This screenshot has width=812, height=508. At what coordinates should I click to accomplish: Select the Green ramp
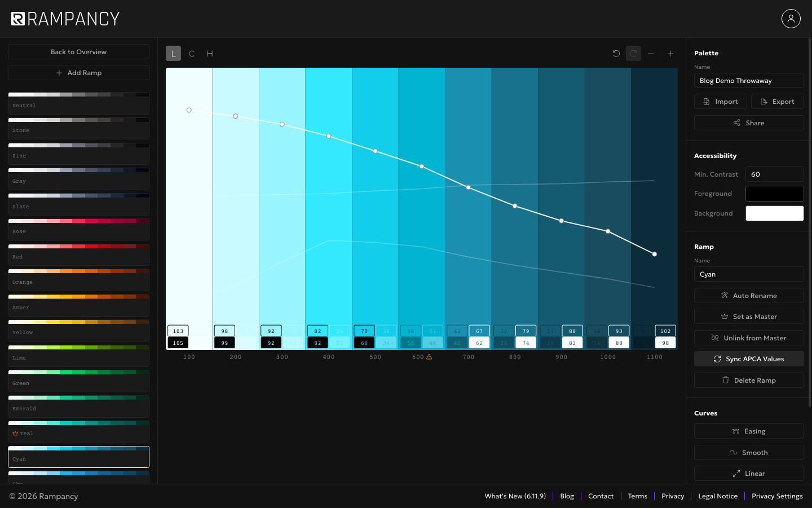tap(78, 381)
